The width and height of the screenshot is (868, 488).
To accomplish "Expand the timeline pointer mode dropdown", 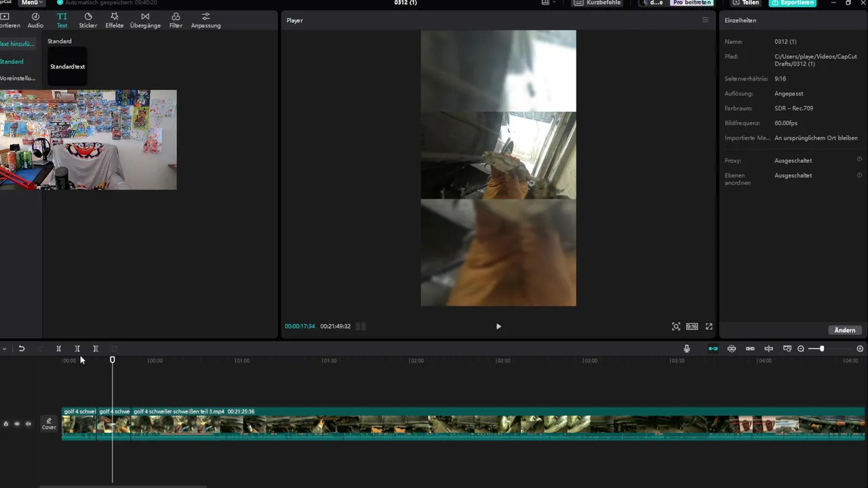I will [x=4, y=348].
